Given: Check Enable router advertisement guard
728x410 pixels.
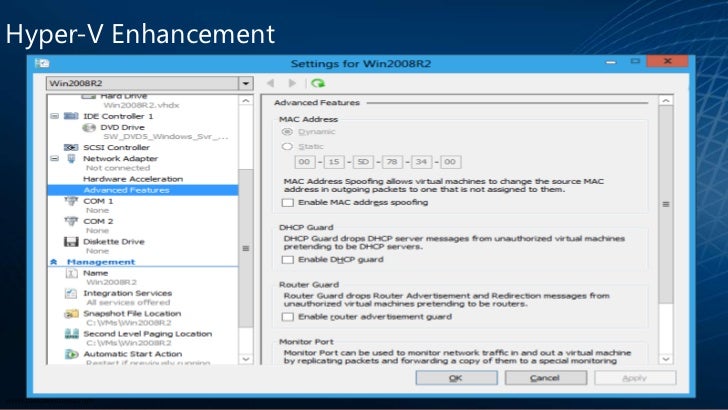Looking at the screenshot, I should [288, 317].
